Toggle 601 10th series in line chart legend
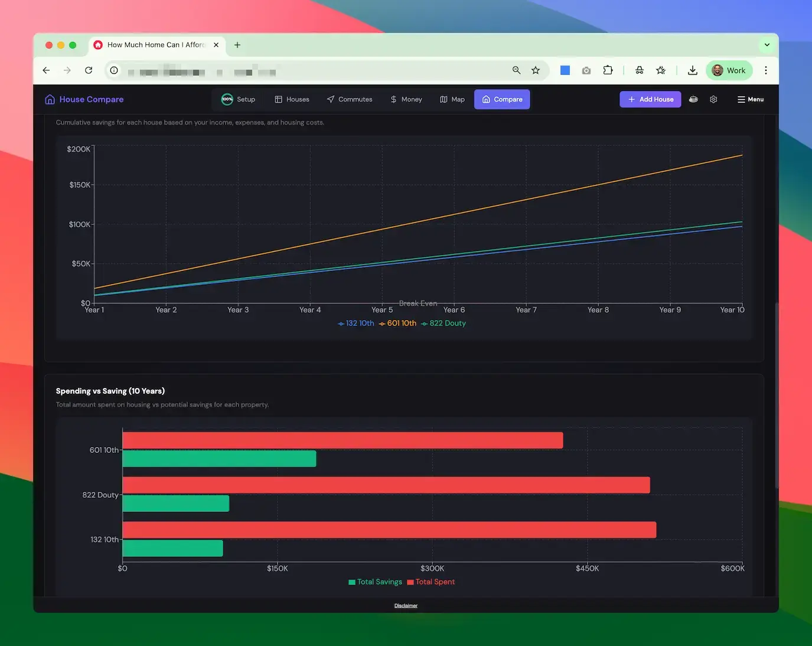Image resolution: width=812 pixels, height=646 pixels. 398,323
